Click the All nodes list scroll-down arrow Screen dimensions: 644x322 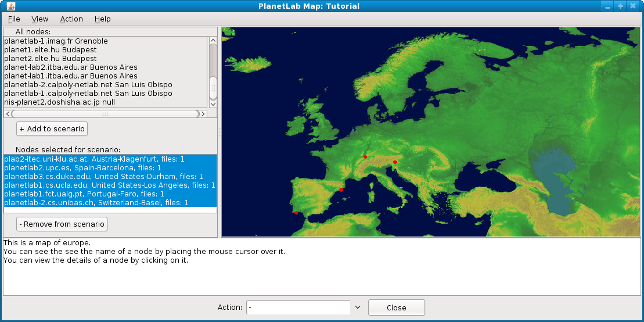(x=213, y=103)
